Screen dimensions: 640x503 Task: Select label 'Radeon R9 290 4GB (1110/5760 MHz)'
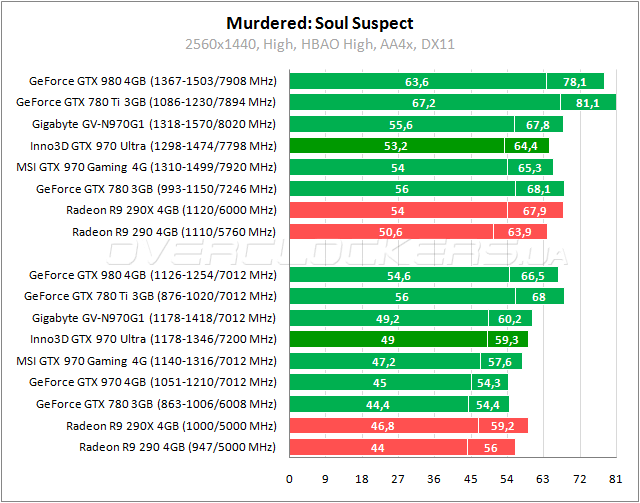click(x=174, y=232)
